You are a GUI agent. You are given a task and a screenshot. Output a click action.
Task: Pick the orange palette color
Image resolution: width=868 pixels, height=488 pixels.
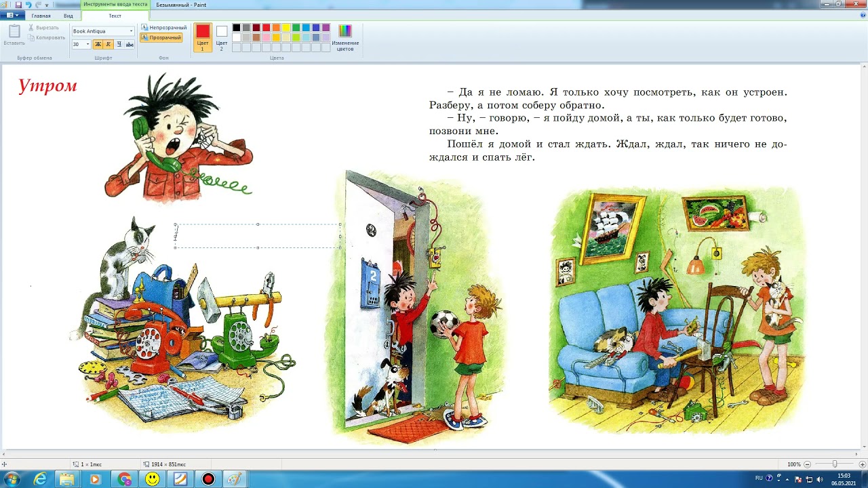[276, 28]
